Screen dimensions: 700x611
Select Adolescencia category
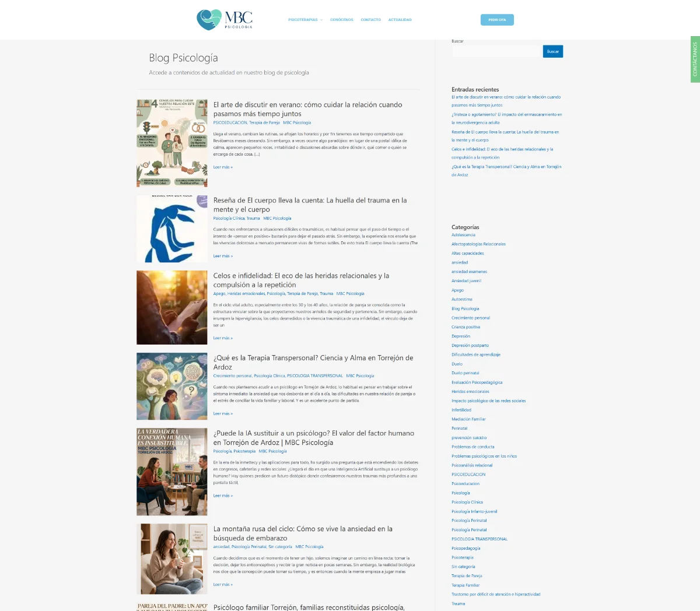(x=463, y=235)
